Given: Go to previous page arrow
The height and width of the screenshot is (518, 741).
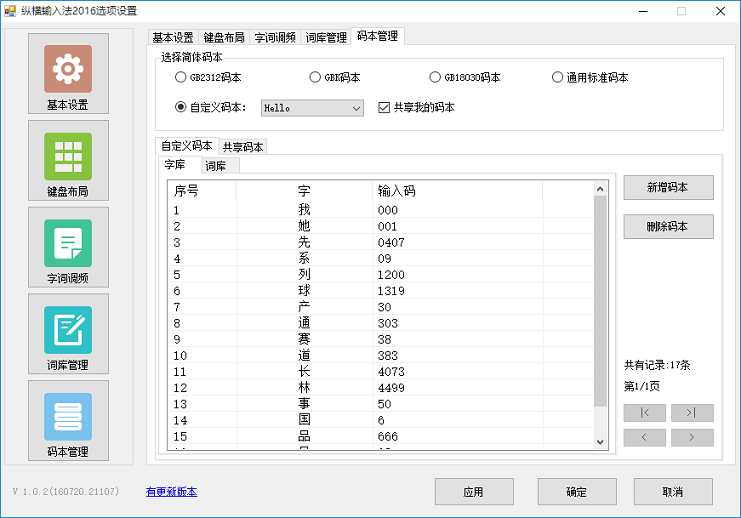Looking at the screenshot, I should (645, 438).
